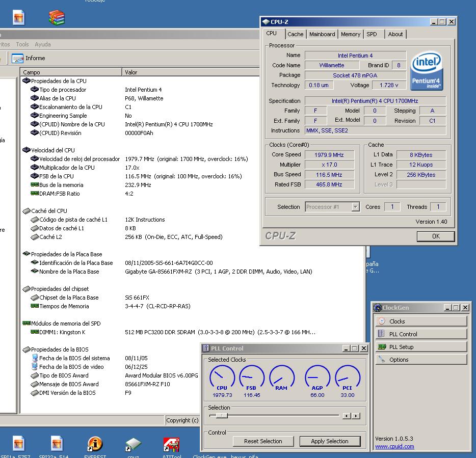Open the Processor #1 selection dropdown

click(356, 207)
